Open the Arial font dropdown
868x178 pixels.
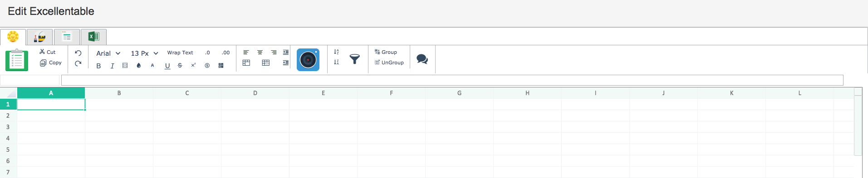tap(108, 53)
